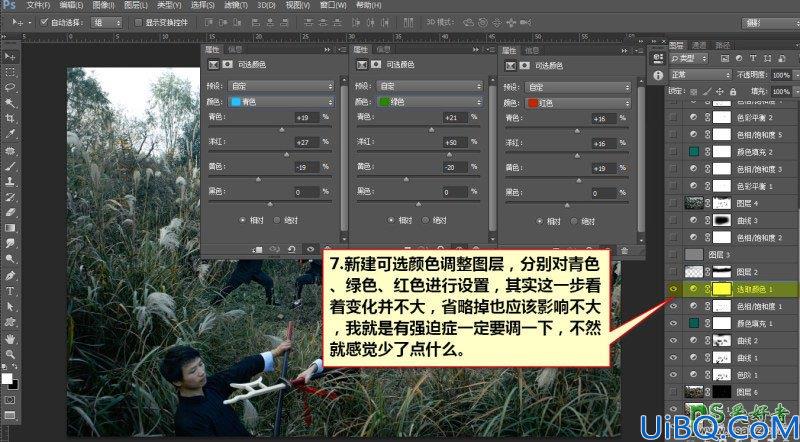Toggle the 自动选择 checkbox
The image size is (800, 442).
tap(44, 22)
